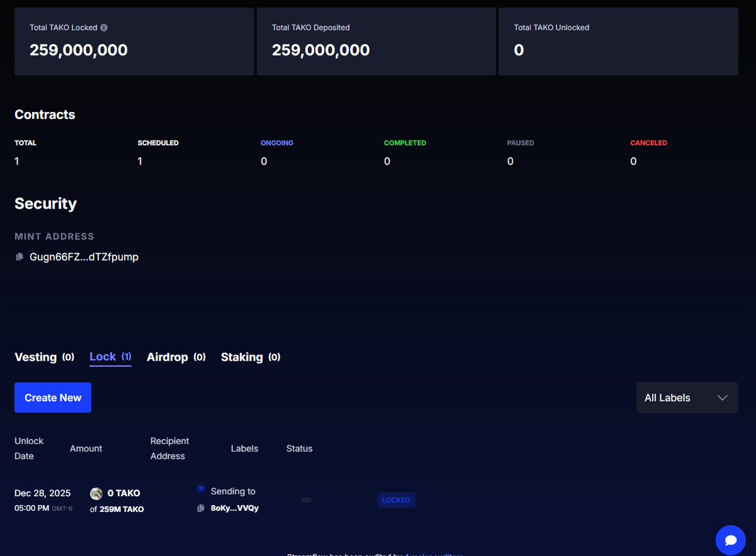Click the Unlock Date column header
The width and height of the screenshot is (756, 556).
tap(29, 448)
